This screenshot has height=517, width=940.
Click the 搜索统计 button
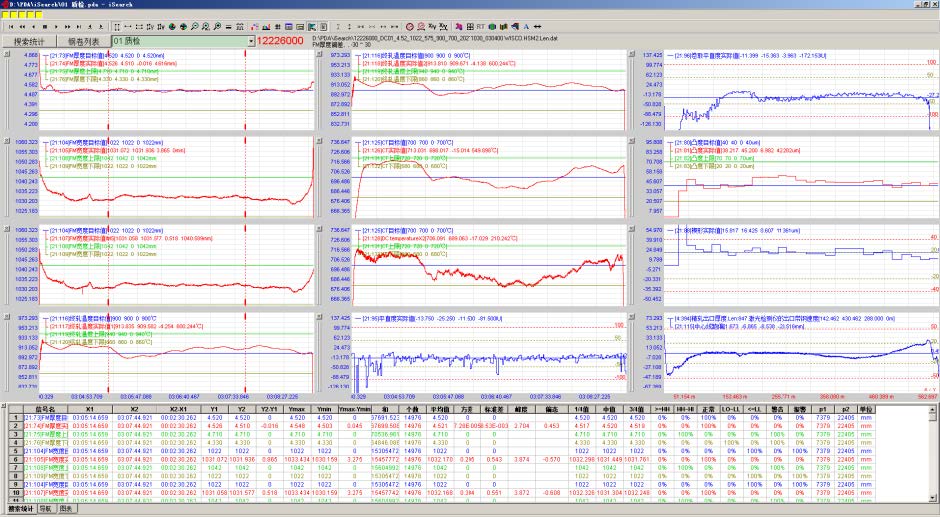coord(28,41)
